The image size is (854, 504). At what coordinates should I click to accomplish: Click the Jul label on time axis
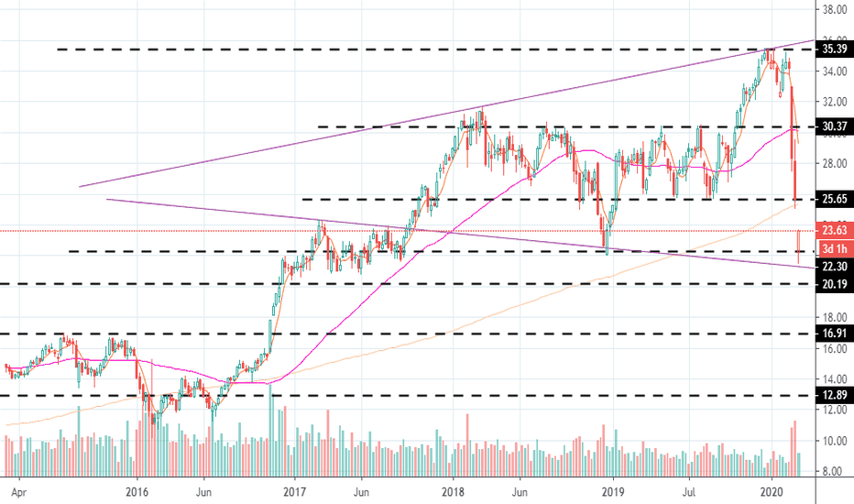689,492
